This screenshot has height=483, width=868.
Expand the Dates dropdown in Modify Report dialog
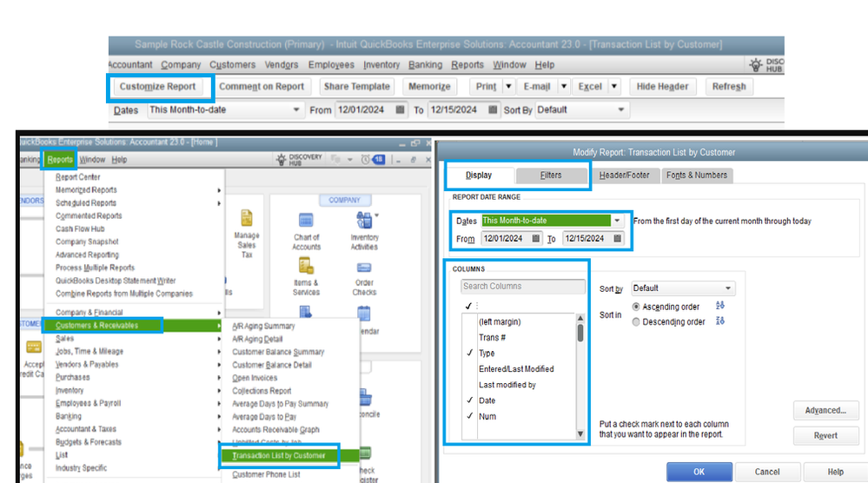(617, 220)
